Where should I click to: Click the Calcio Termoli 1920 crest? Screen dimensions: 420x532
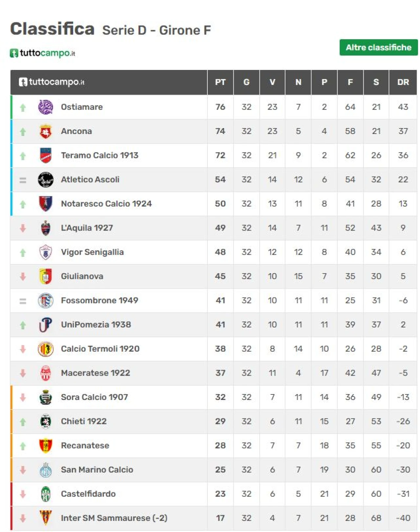[46, 349]
